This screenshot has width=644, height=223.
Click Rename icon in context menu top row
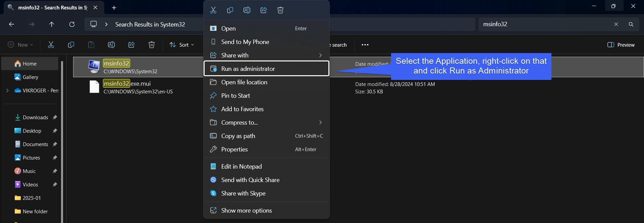click(247, 10)
